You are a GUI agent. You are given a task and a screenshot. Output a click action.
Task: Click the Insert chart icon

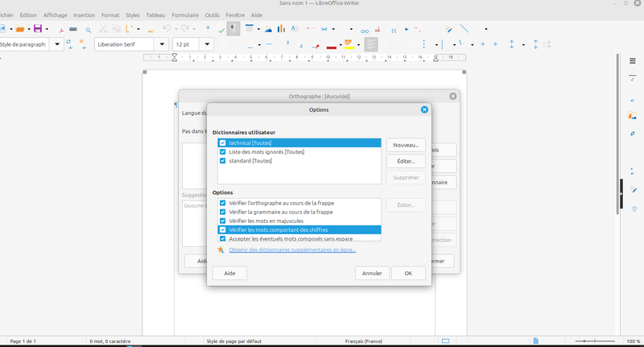(x=281, y=29)
